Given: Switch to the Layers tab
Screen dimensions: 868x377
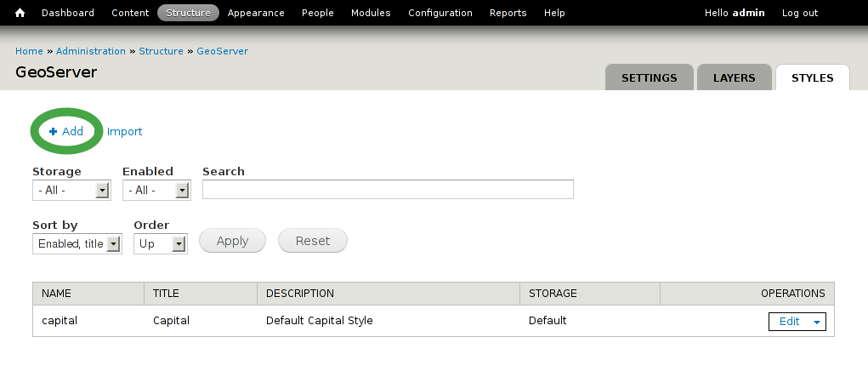Looking at the screenshot, I should (734, 77).
